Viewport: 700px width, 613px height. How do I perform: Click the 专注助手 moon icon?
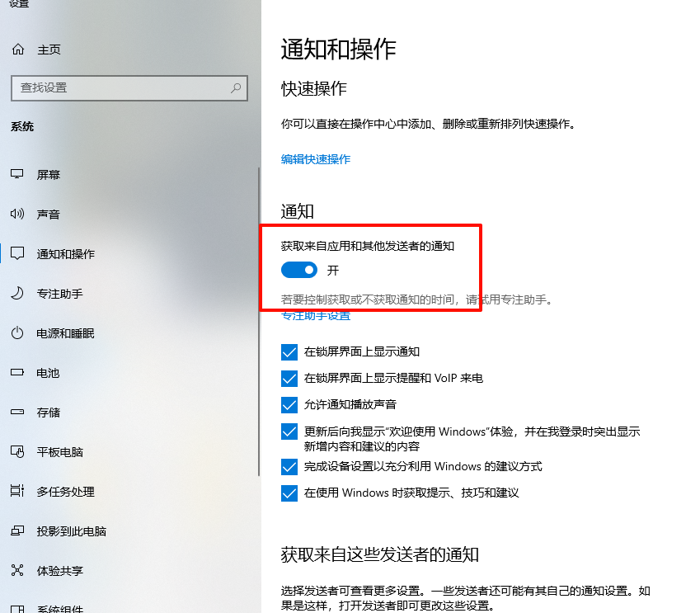[x=17, y=294]
